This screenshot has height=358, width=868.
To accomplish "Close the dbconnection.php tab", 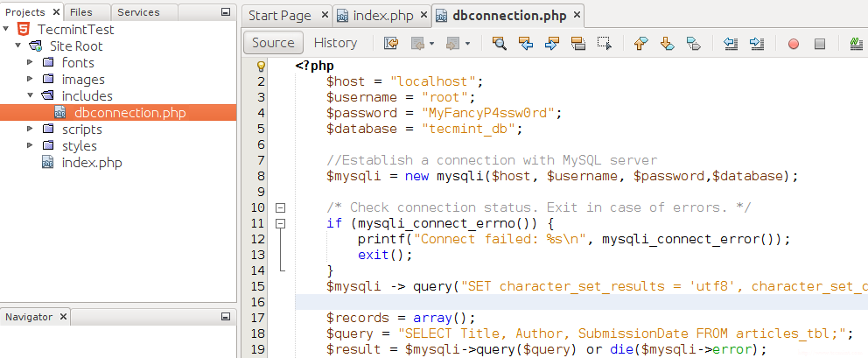I will pos(577,16).
